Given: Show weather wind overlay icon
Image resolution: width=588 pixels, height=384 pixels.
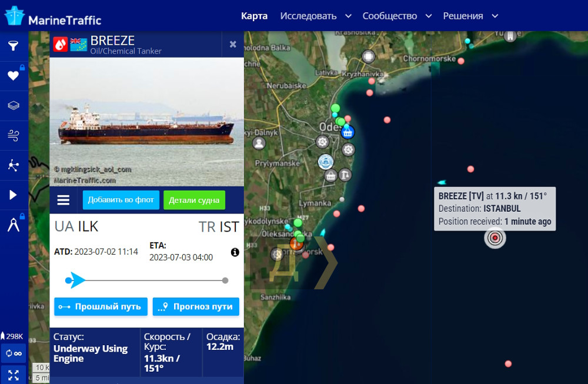Looking at the screenshot, I should (13, 135).
